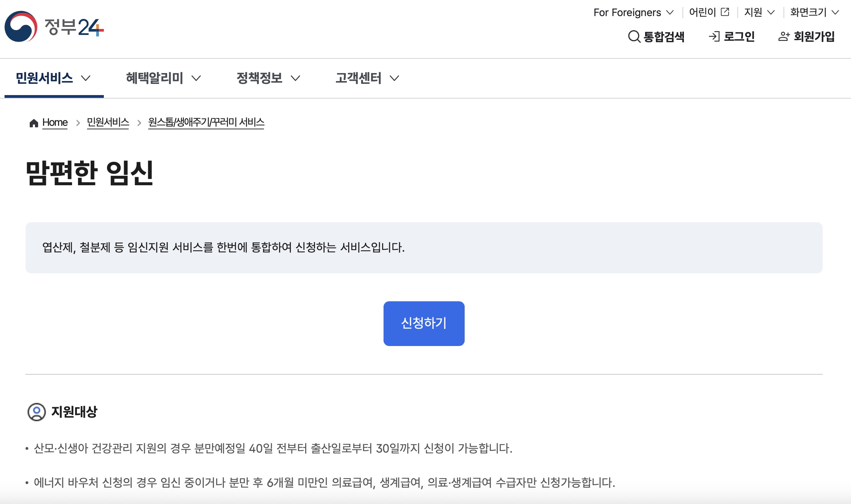Open 어린이 via external link icon
This screenshot has height=504, width=851.
click(x=724, y=12)
